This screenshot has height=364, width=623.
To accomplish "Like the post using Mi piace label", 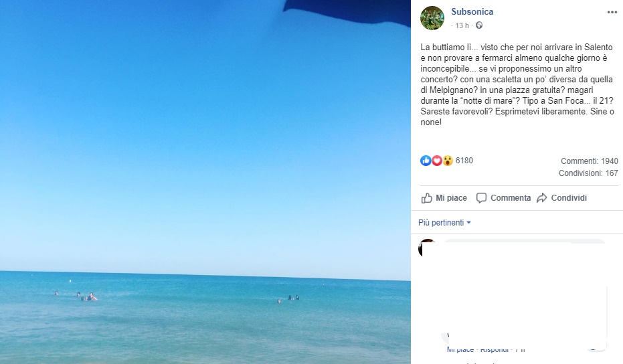I will [451, 198].
